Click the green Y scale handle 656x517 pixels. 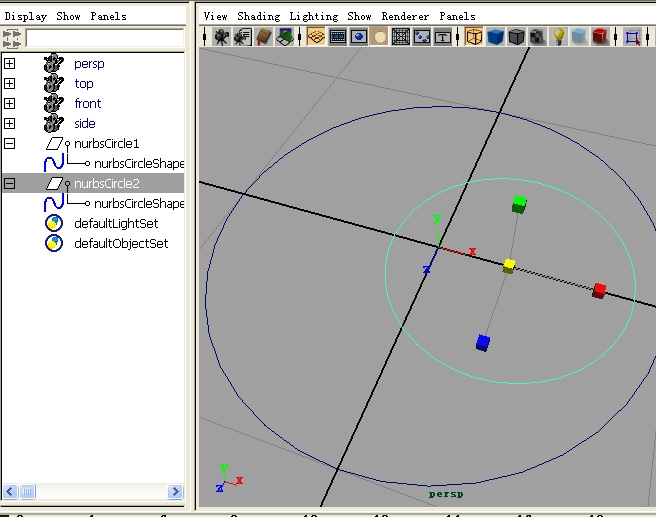click(519, 205)
